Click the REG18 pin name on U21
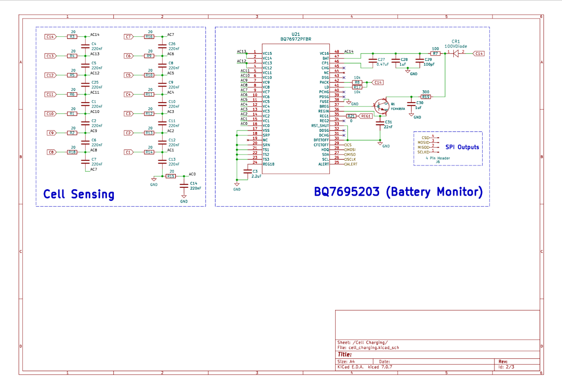 click(x=268, y=164)
